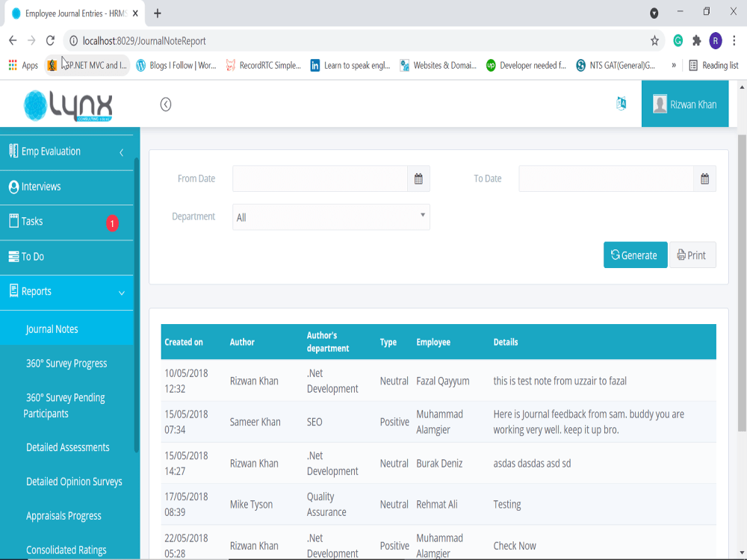The height and width of the screenshot is (560, 747).
Task: Open the Blogs I Follow bookmark
Action: click(x=176, y=65)
